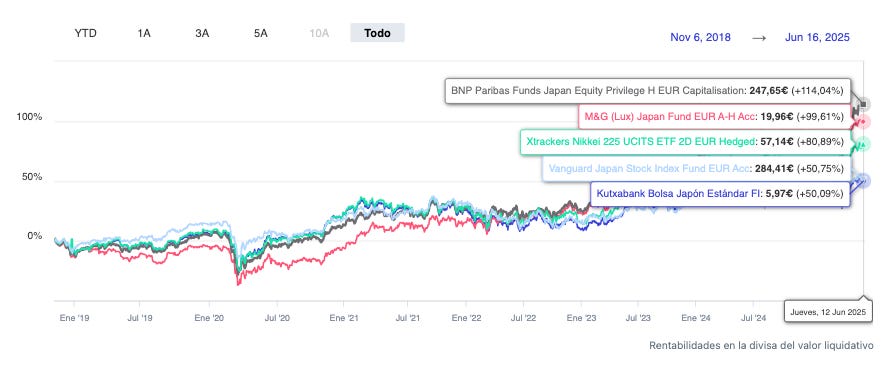Click the Vanguard Japan Stock Index Fund tooltip
Viewport: 886px width, 373px height.
point(696,168)
